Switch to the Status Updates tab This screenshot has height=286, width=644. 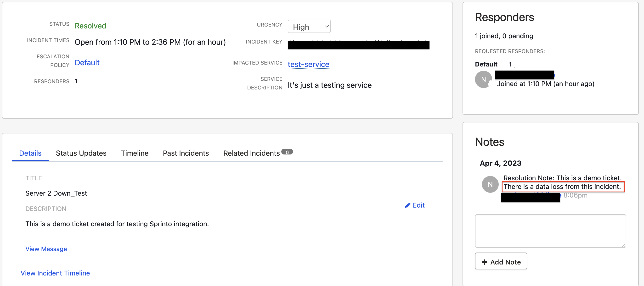81,153
